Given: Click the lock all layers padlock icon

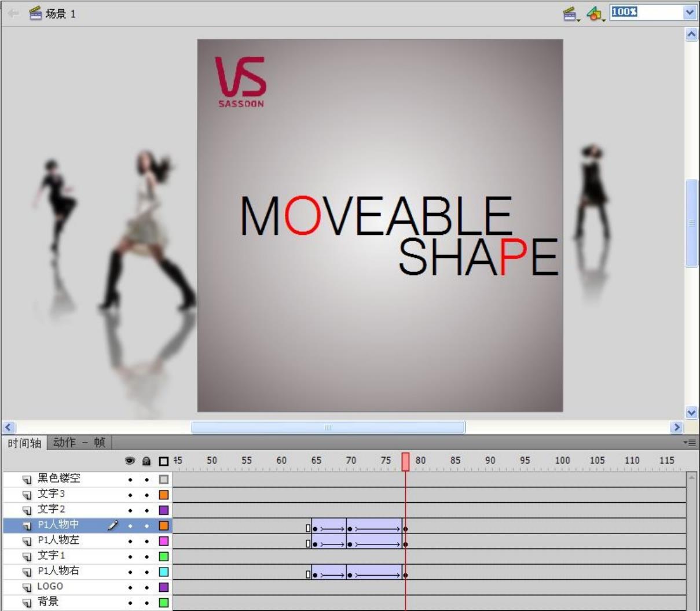Looking at the screenshot, I should point(146,461).
